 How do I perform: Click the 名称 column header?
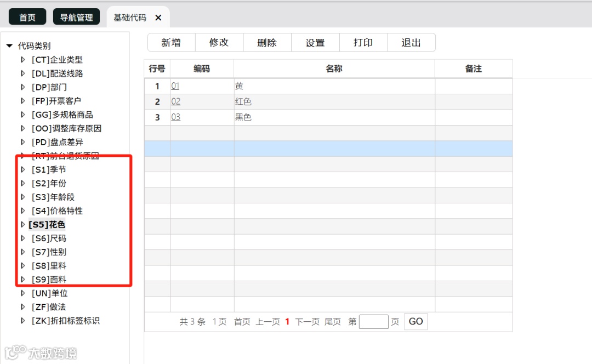(x=334, y=69)
